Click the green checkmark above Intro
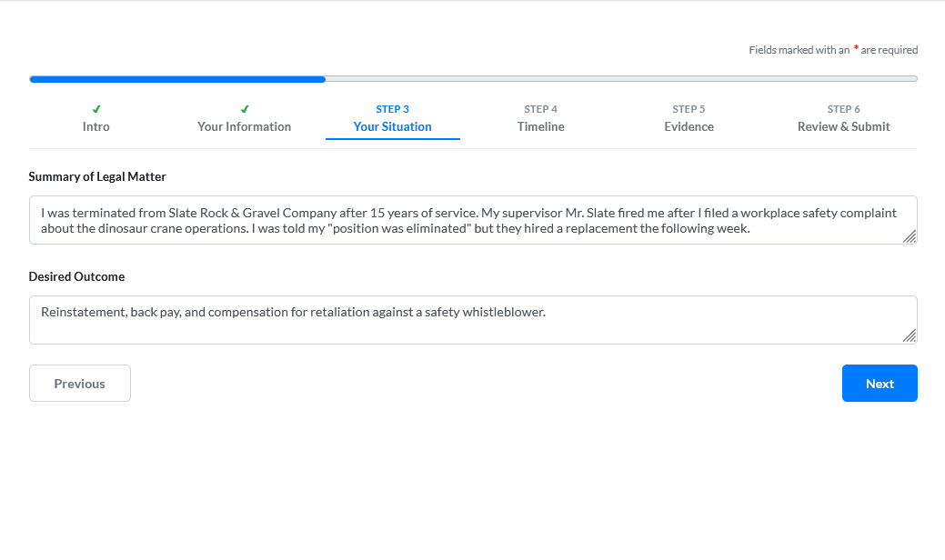 tap(96, 108)
